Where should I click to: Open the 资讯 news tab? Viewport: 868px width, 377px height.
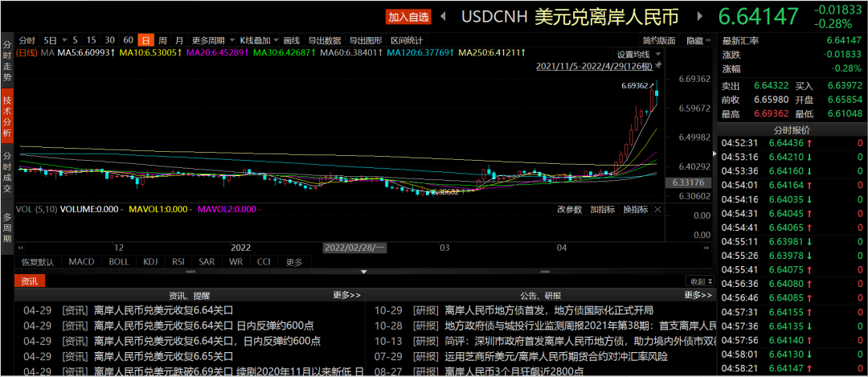(30, 281)
